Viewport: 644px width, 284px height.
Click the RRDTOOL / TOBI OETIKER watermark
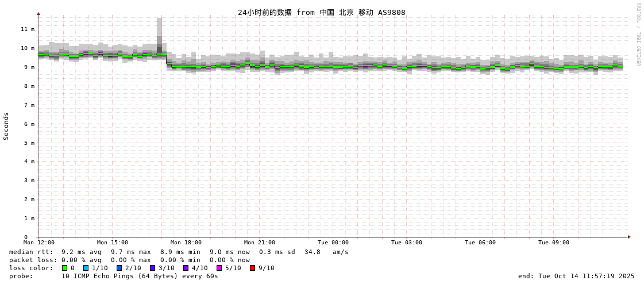coord(638,34)
